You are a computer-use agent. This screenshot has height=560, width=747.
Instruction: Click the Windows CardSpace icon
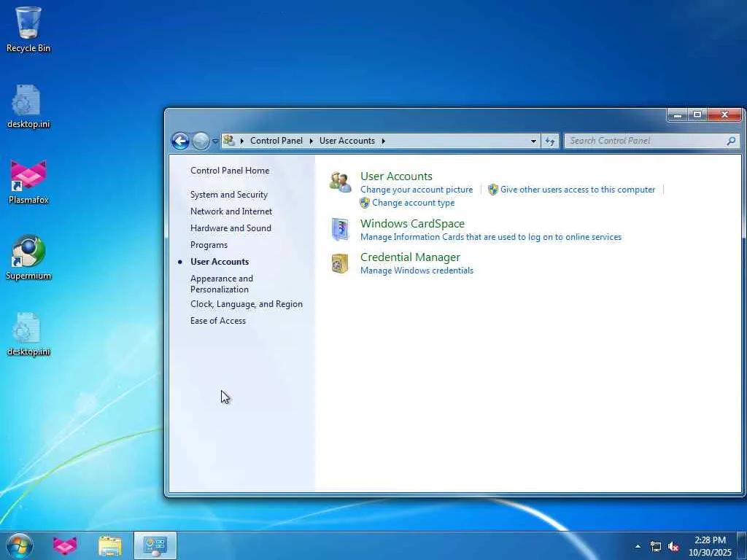tap(340, 230)
